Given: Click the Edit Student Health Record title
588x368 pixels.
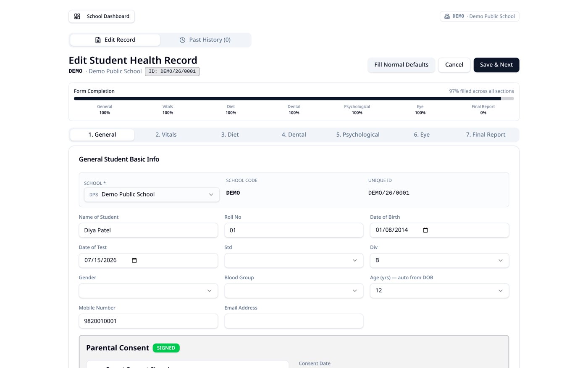Looking at the screenshot, I should coord(133,61).
